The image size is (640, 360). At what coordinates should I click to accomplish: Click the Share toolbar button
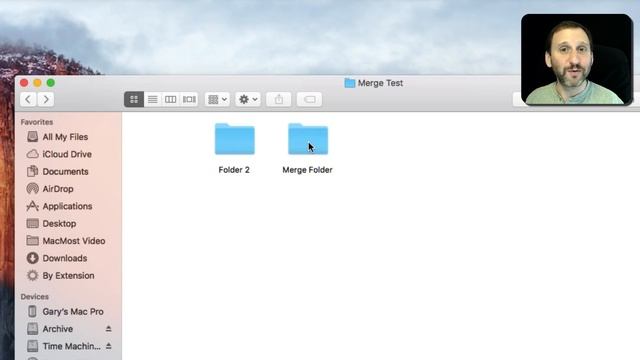tap(279, 99)
